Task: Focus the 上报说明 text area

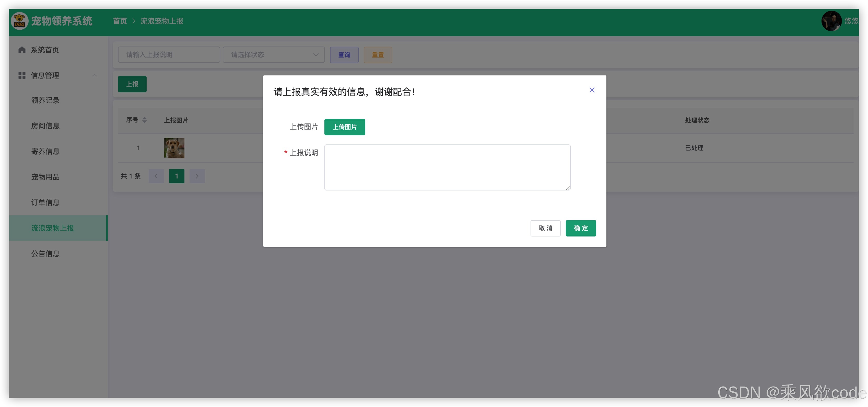Action: pos(447,168)
